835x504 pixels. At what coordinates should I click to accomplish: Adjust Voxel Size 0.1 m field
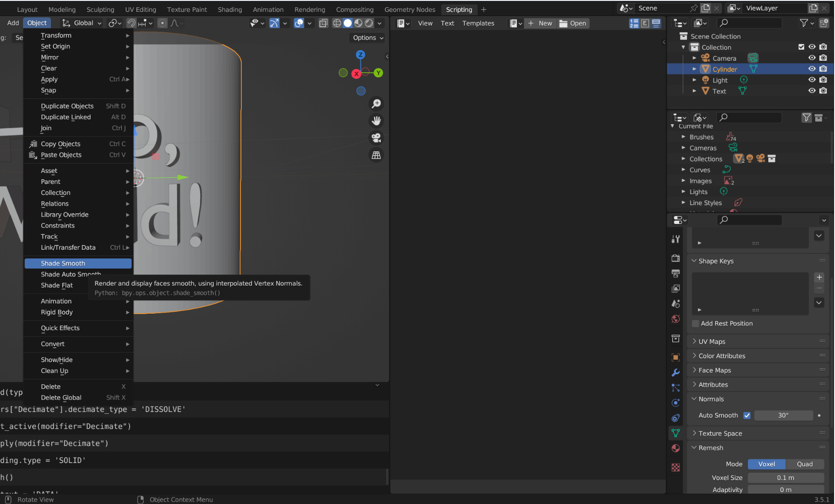pyautogui.click(x=786, y=478)
